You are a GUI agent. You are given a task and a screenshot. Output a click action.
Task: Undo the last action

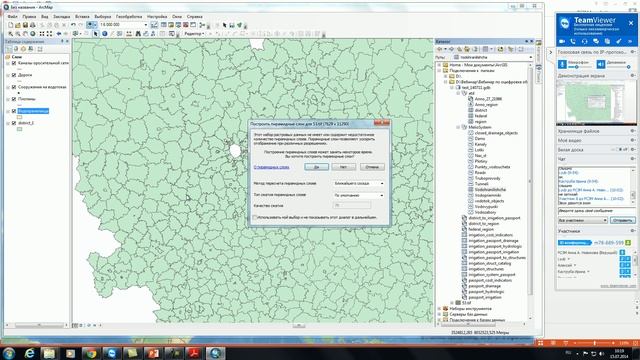tap(73, 25)
